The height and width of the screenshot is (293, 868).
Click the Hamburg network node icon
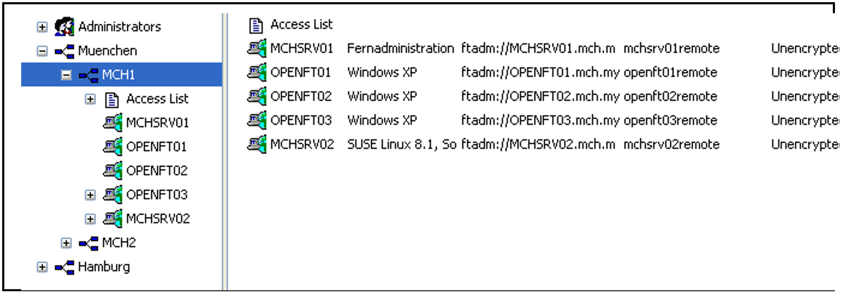tap(64, 267)
